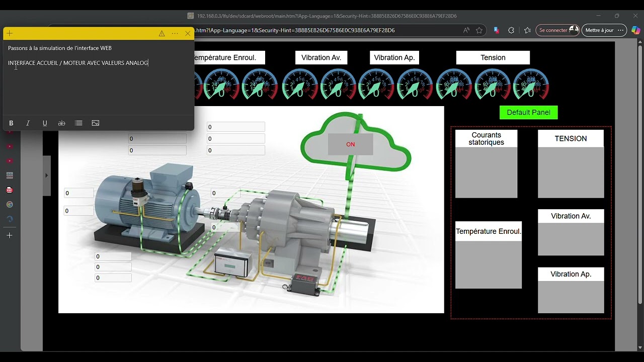Viewport: 644px width, 362px height.
Task: Add page to favorites with star icon
Action: coord(479,30)
